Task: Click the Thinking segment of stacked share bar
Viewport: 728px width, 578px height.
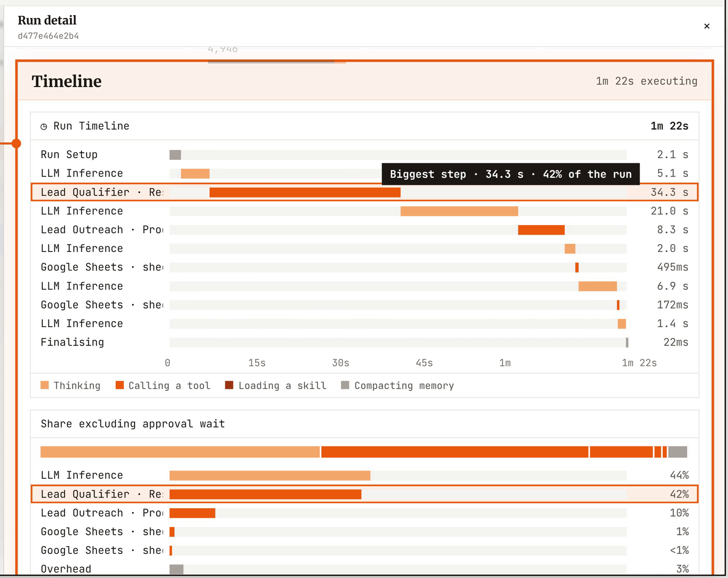Action: coord(180,452)
